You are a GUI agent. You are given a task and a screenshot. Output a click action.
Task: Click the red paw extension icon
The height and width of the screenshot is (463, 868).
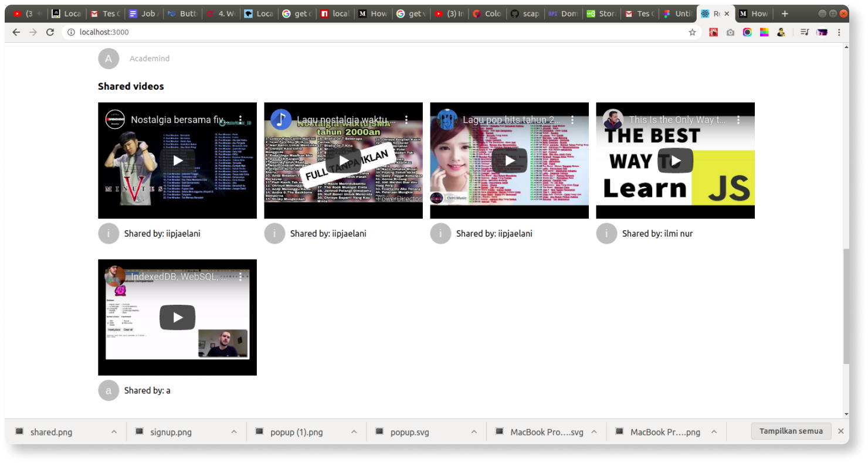coord(713,32)
